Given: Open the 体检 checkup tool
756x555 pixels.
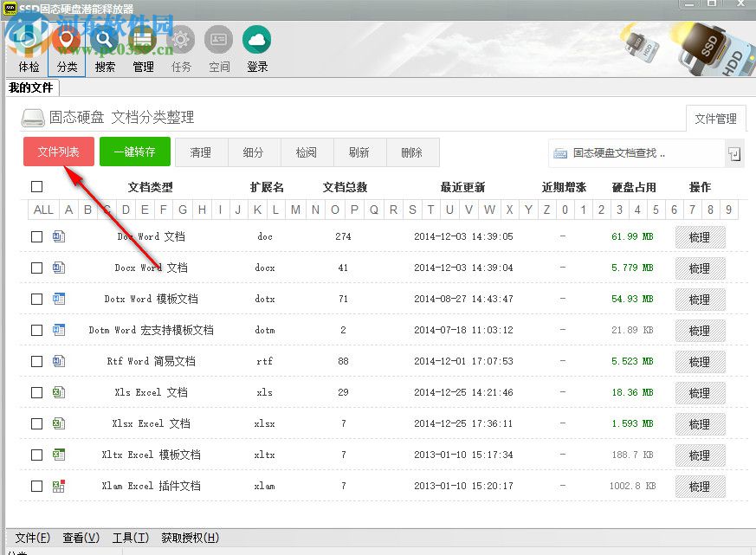Looking at the screenshot, I should [29, 49].
